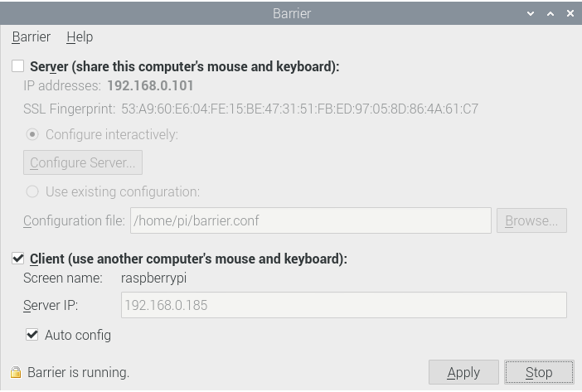Click the 192.168.0.101 IP address text
The height and width of the screenshot is (392, 582).
[x=150, y=85]
